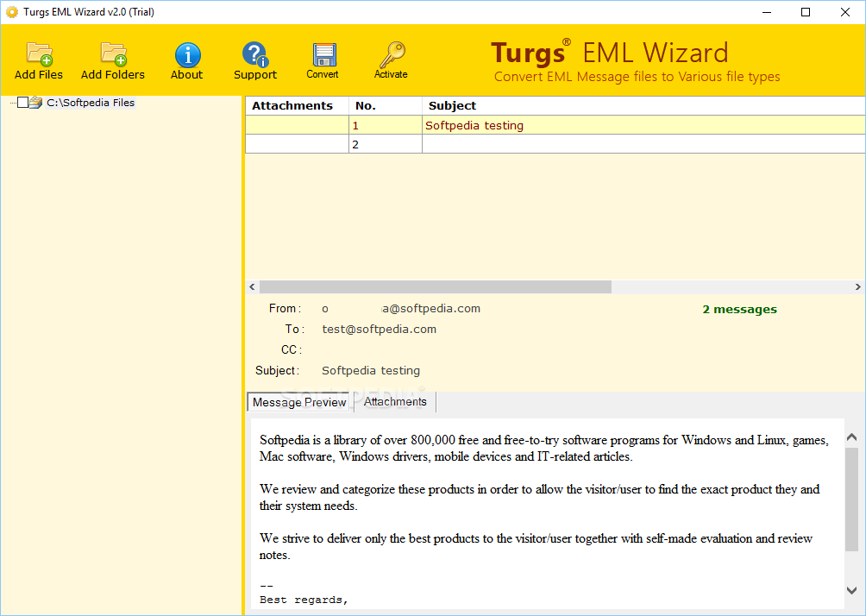This screenshot has width=866, height=616.
Task: Open the About info icon
Action: tap(187, 54)
